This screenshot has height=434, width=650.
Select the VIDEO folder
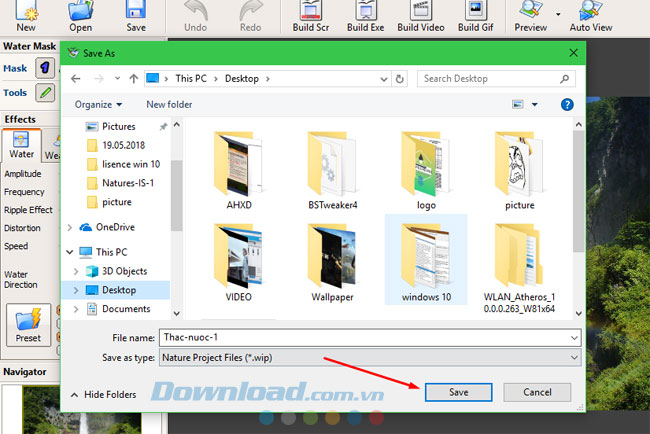pos(239,262)
